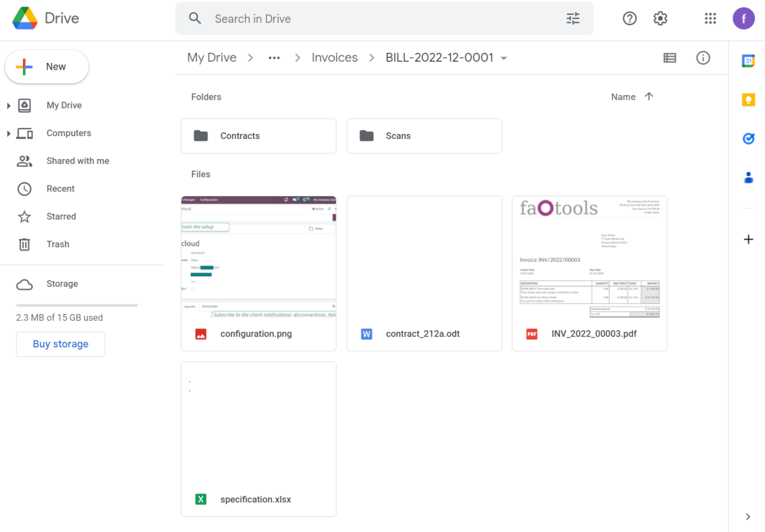Screen dimensions: 765x532
Task: Click the 'configuration.png' file name
Action: (256, 334)
